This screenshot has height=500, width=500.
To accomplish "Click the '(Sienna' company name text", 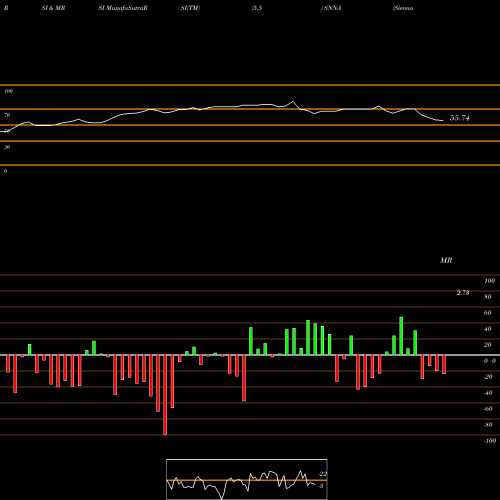I will pos(403,8).
